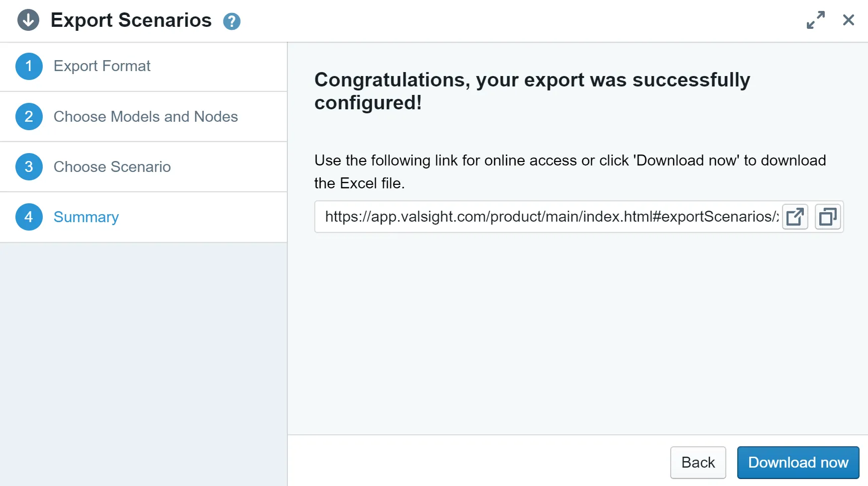Focus the export URL field

[548, 217]
